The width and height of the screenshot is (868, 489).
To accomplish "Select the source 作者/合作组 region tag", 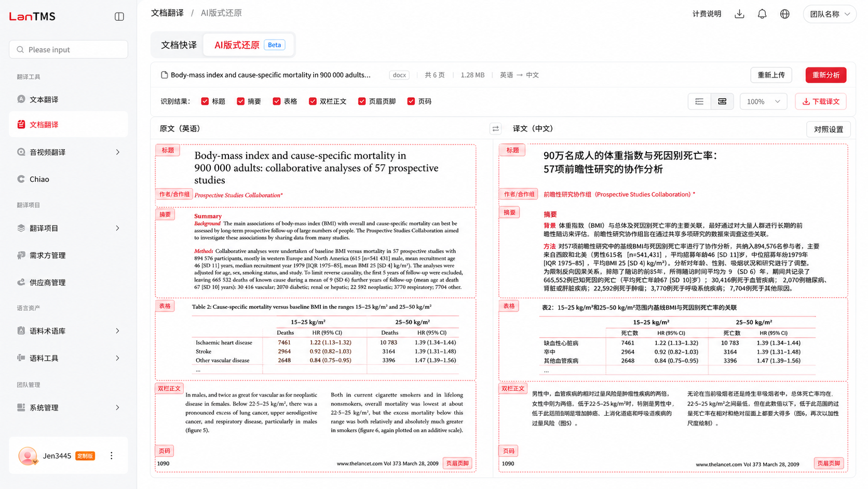I will 174,194.
